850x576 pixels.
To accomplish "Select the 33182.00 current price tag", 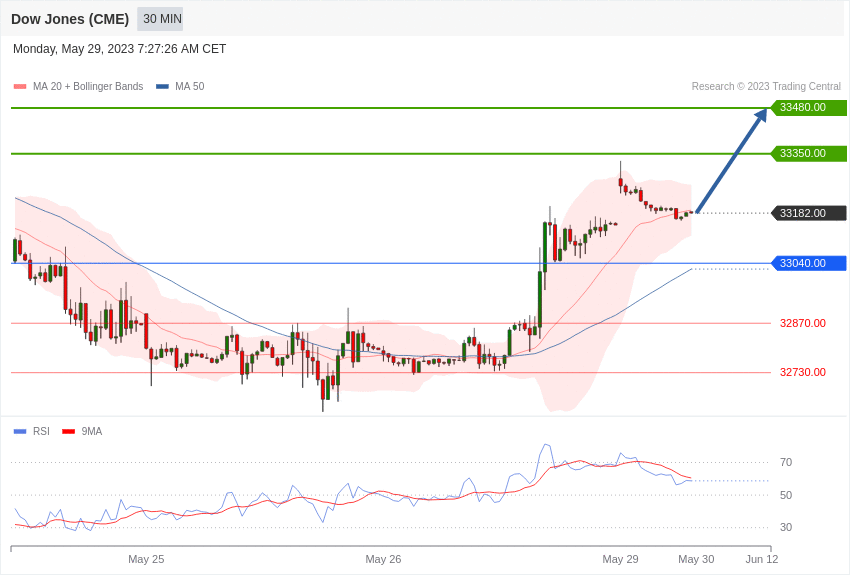I will pyautogui.click(x=808, y=213).
